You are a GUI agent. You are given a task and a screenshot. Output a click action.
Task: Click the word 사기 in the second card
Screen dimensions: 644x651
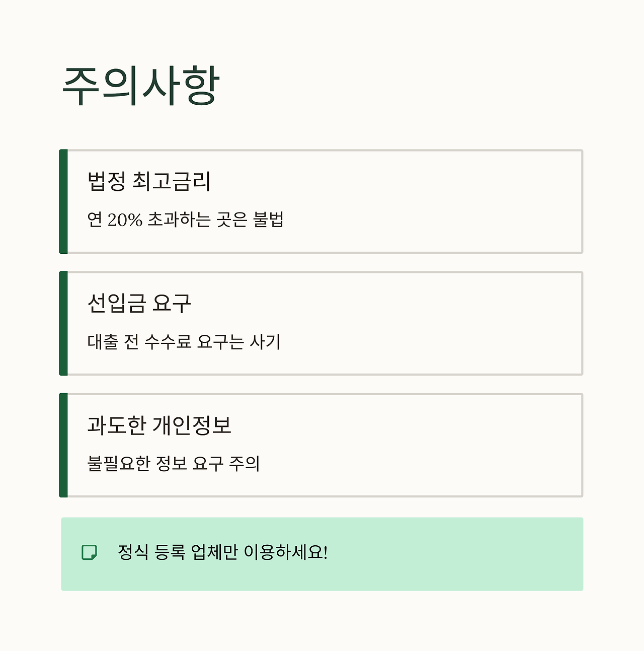coord(265,341)
